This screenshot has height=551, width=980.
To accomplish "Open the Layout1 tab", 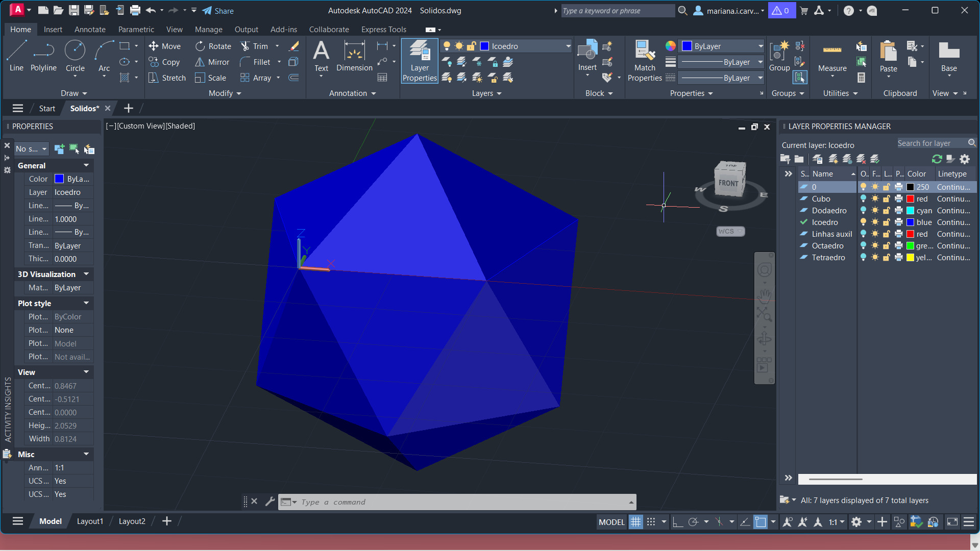I will point(90,521).
